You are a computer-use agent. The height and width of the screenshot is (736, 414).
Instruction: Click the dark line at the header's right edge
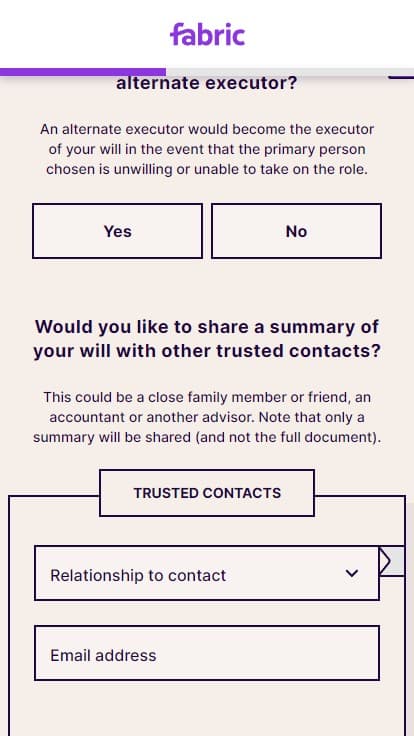click(x=401, y=77)
